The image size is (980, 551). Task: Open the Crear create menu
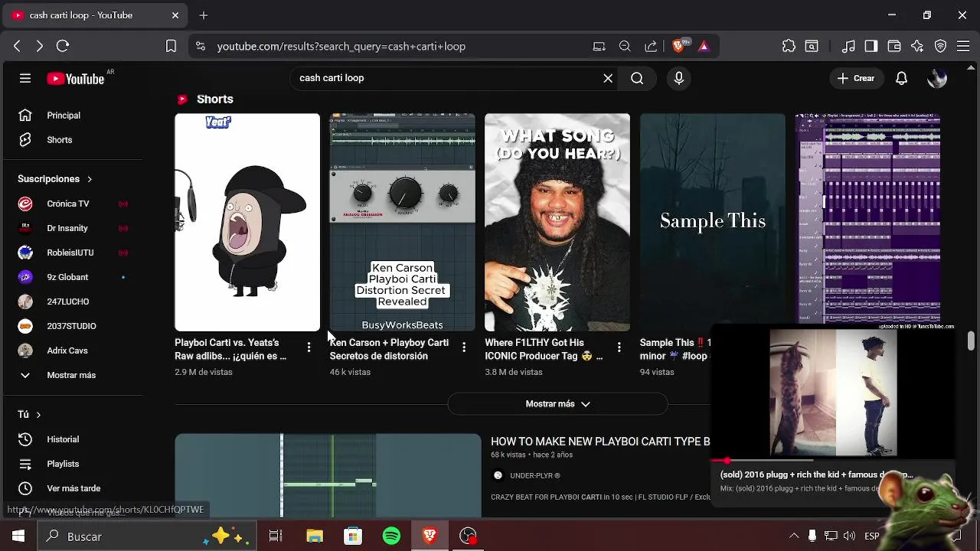[856, 78]
